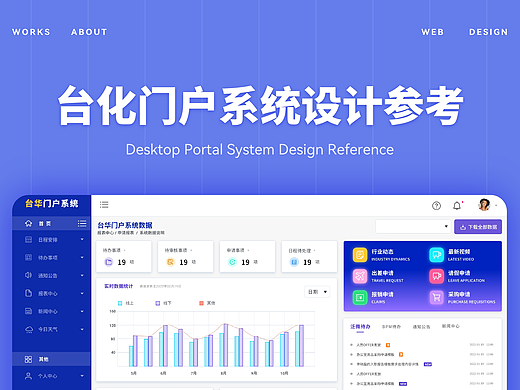Screen dimensions: 520x390
Task: Open WEB in the top navigation
Action: (x=432, y=32)
